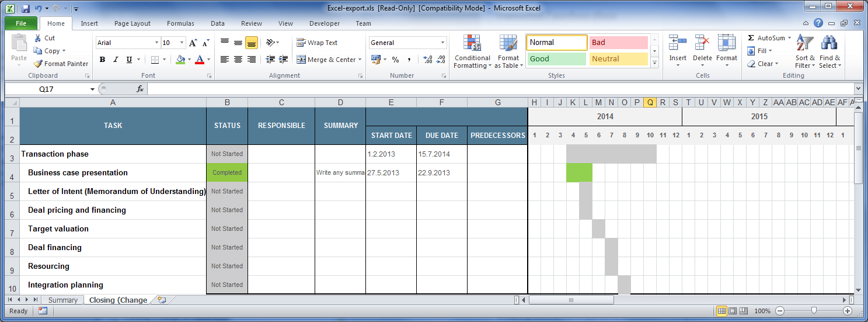Click the Font Color letter A icon
The image size is (868, 322).
click(x=200, y=60)
